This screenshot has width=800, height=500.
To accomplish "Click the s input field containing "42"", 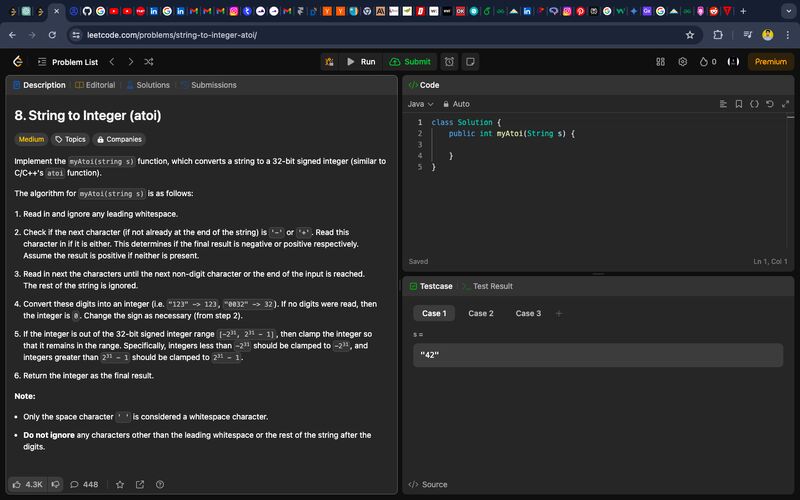I will click(x=598, y=355).
